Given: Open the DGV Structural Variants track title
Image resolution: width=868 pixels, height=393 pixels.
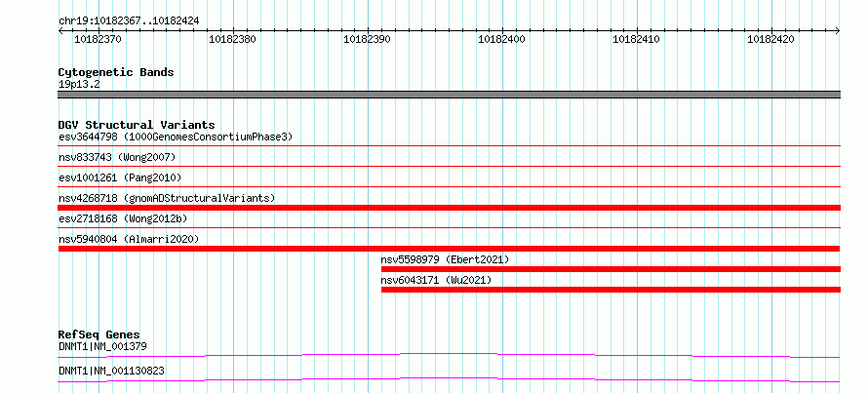Looking at the screenshot, I should pyautogui.click(x=137, y=125).
